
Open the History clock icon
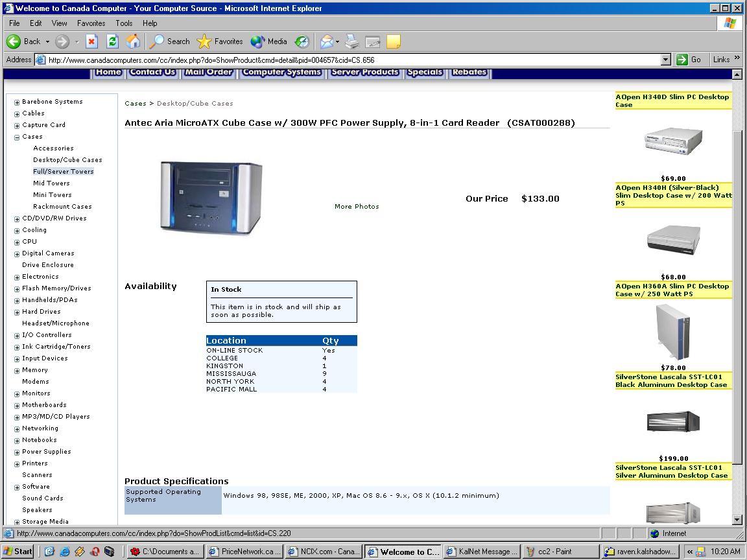click(302, 41)
